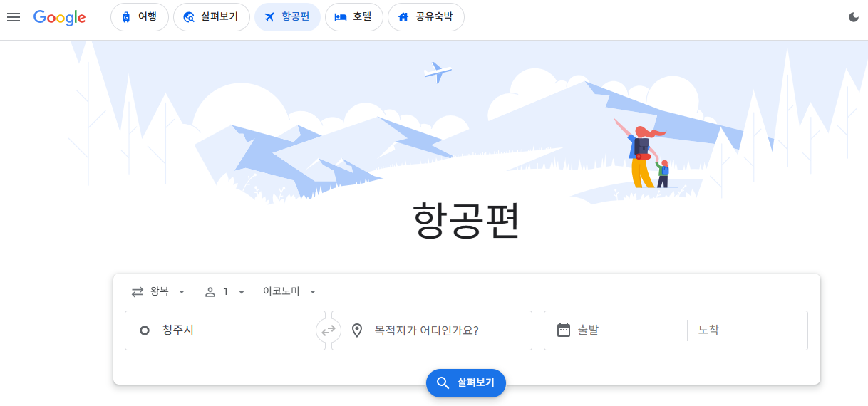This screenshot has width=868, height=406.
Task: Click the 청주시 origin field
Action: tap(225, 330)
